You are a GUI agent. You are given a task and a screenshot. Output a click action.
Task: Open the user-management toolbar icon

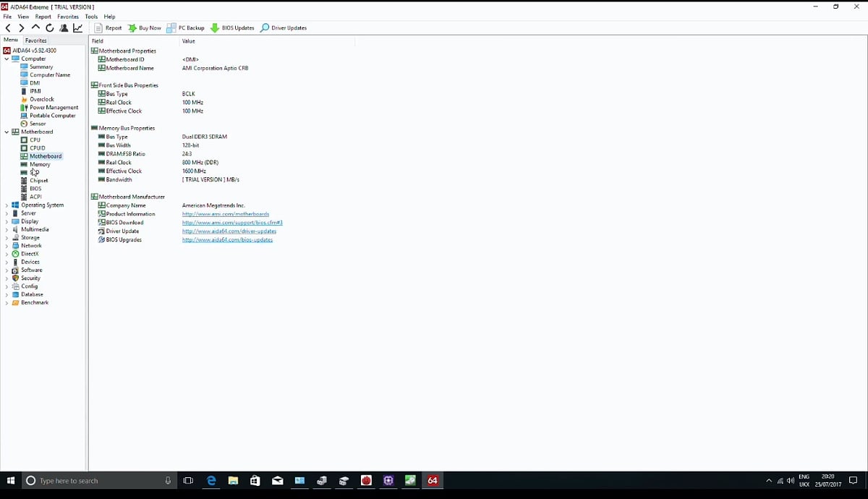pyautogui.click(x=64, y=28)
